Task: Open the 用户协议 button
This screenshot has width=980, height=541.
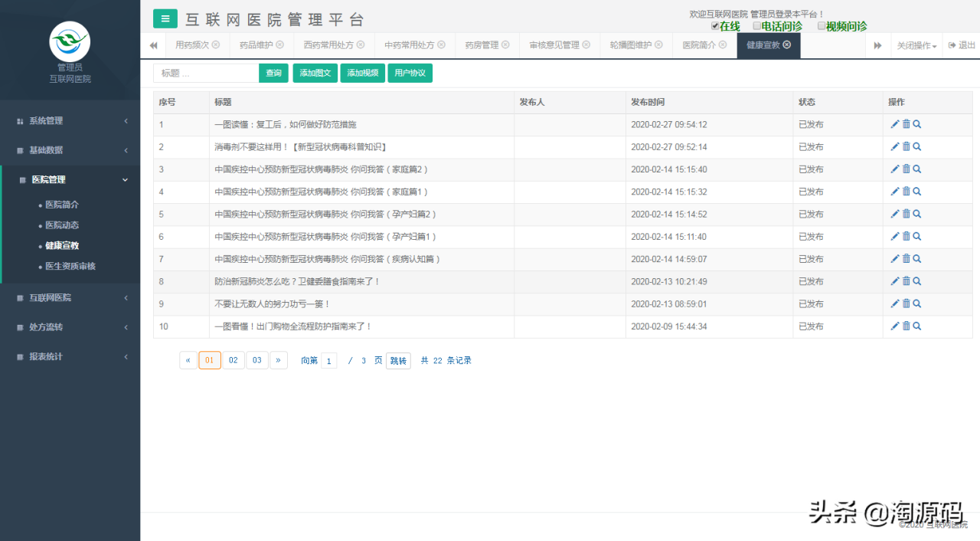Action: coord(410,74)
